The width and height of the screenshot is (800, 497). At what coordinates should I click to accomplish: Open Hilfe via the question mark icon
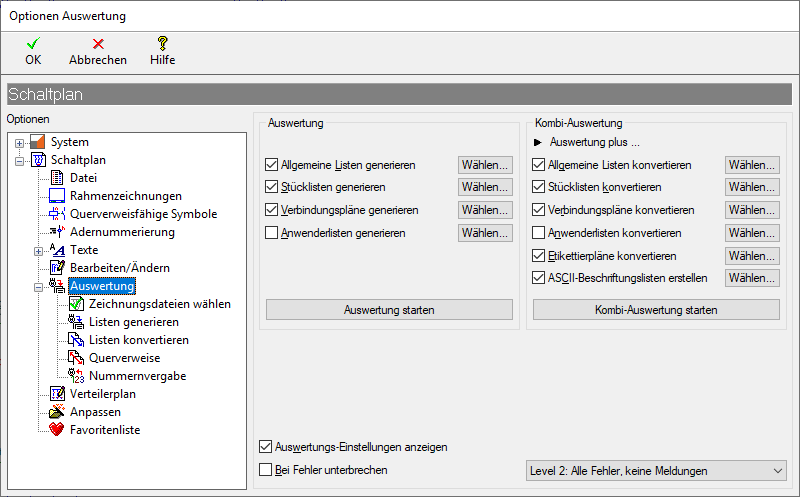pos(162,43)
